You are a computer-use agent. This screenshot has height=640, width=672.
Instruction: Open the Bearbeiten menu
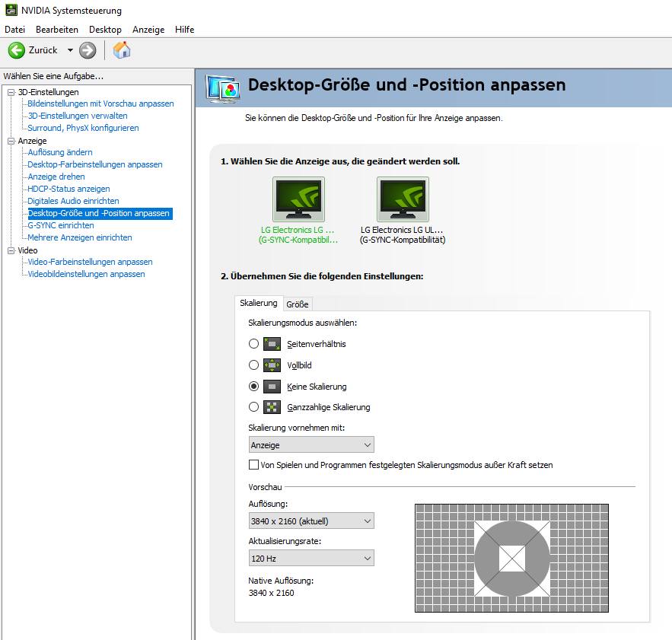pos(57,30)
